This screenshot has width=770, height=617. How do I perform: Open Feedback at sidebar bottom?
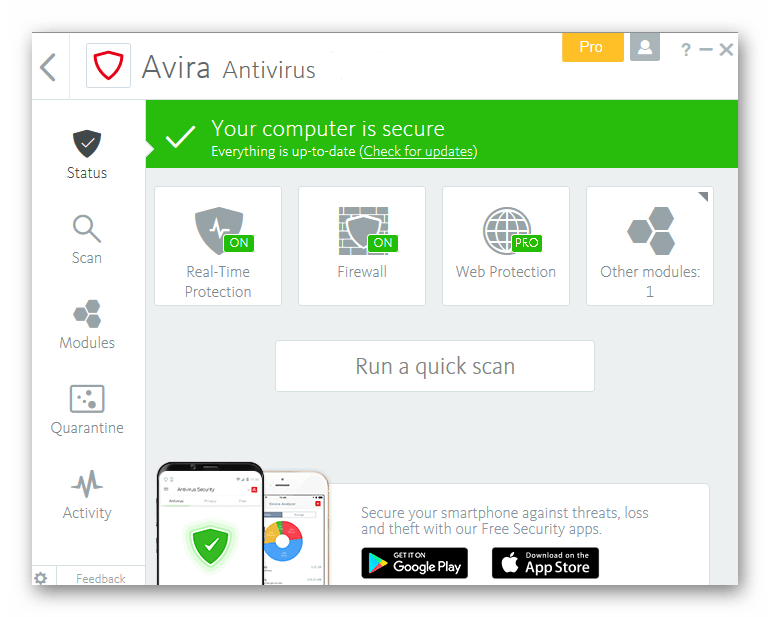[101, 578]
